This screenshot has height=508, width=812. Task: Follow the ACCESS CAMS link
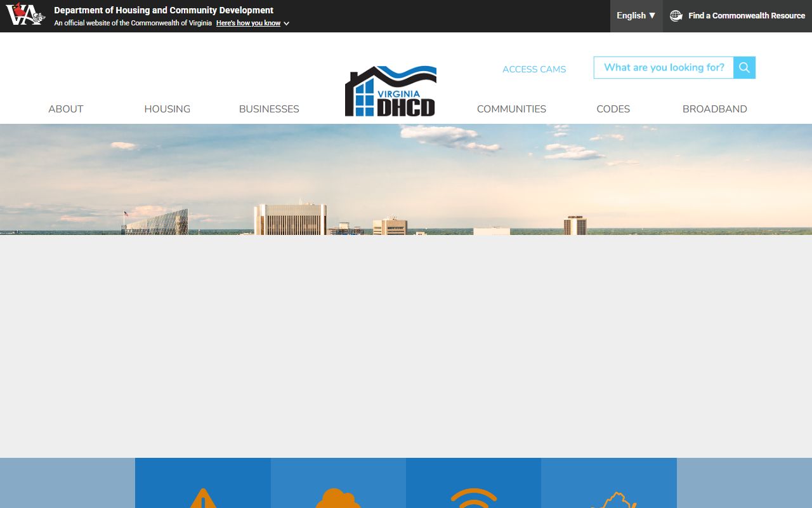click(x=534, y=69)
